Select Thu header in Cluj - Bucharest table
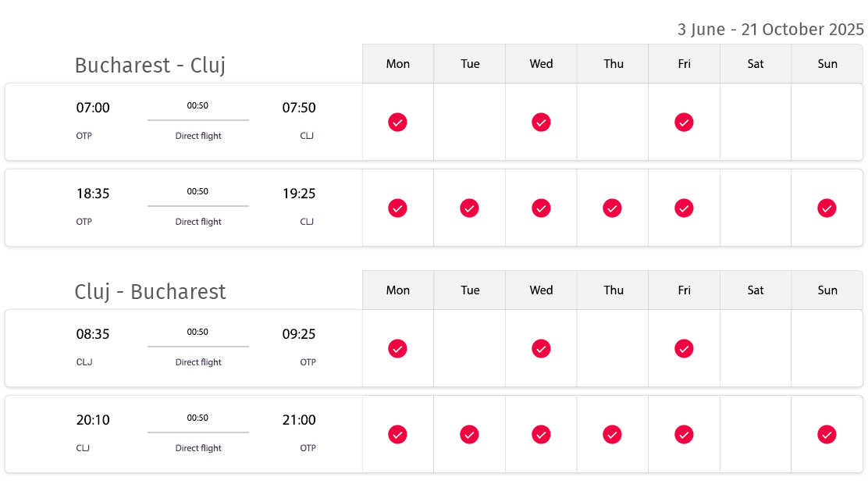This screenshot has width=868, height=484. pos(613,290)
